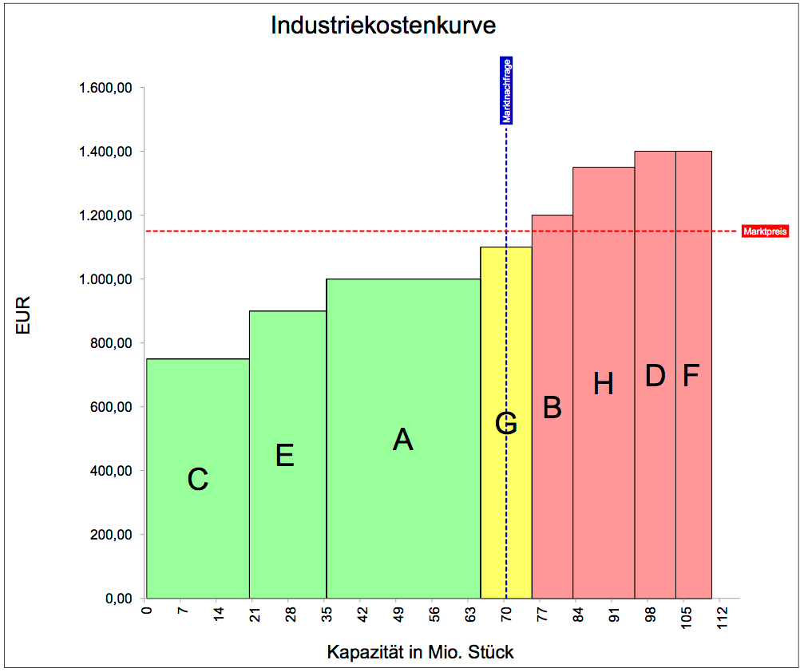Select the Industriekostenkurve chart title
800x672 pixels.
click(x=383, y=25)
